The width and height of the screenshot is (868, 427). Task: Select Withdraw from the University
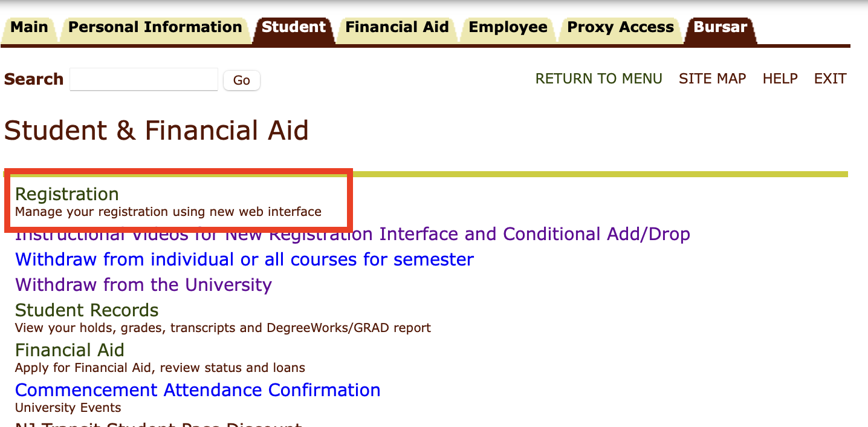pos(143,284)
